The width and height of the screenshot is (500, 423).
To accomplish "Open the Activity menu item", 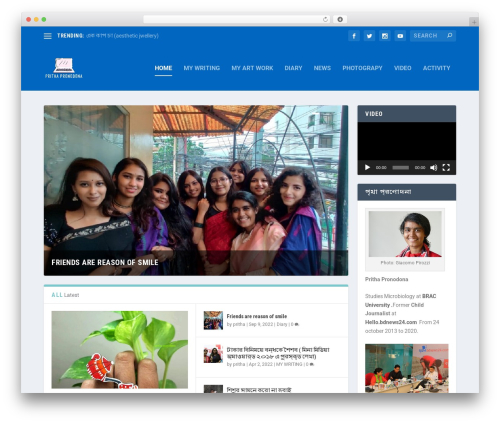I will click(437, 68).
